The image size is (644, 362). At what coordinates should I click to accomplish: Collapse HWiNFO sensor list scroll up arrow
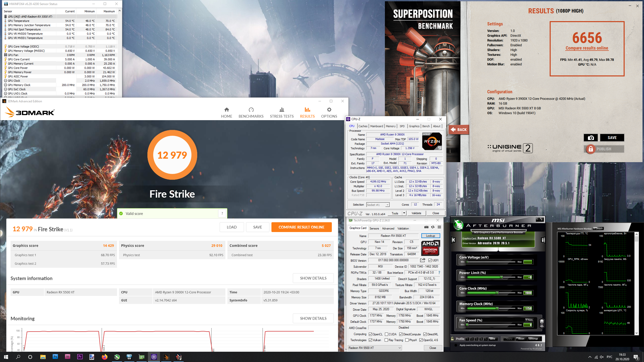pyautogui.click(x=119, y=11)
